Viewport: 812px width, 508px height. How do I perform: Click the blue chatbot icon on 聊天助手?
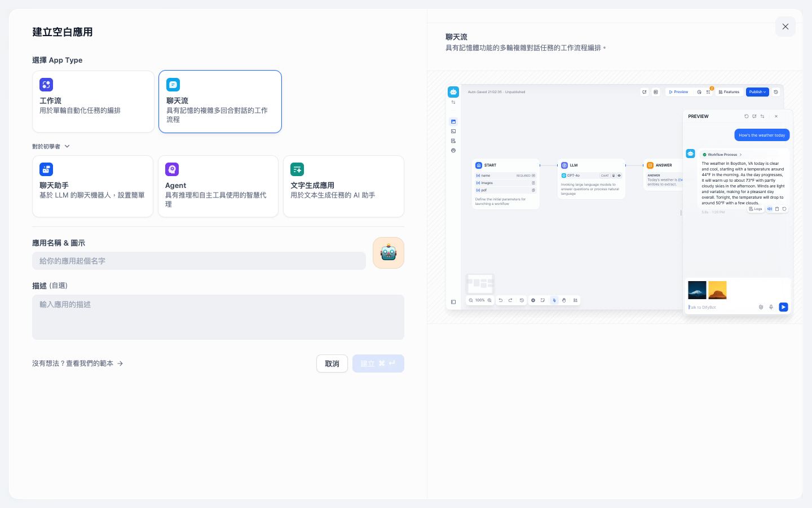click(46, 169)
